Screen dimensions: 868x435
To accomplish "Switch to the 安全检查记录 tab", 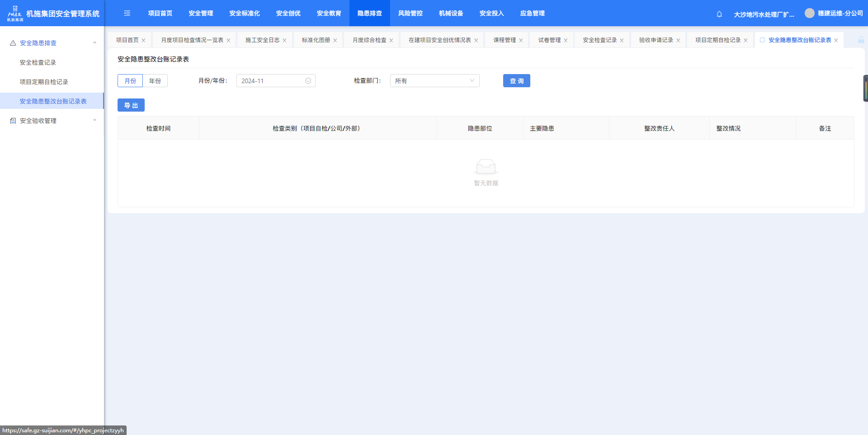I will [599, 40].
